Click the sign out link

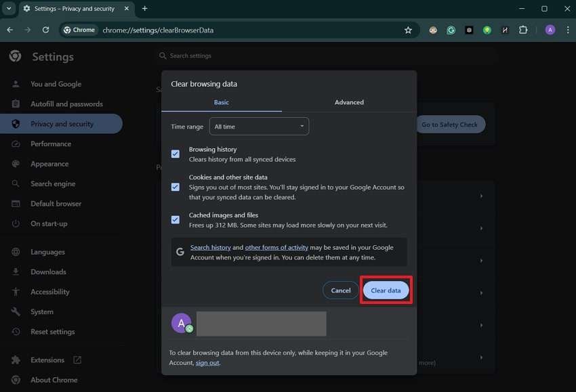[x=207, y=363]
